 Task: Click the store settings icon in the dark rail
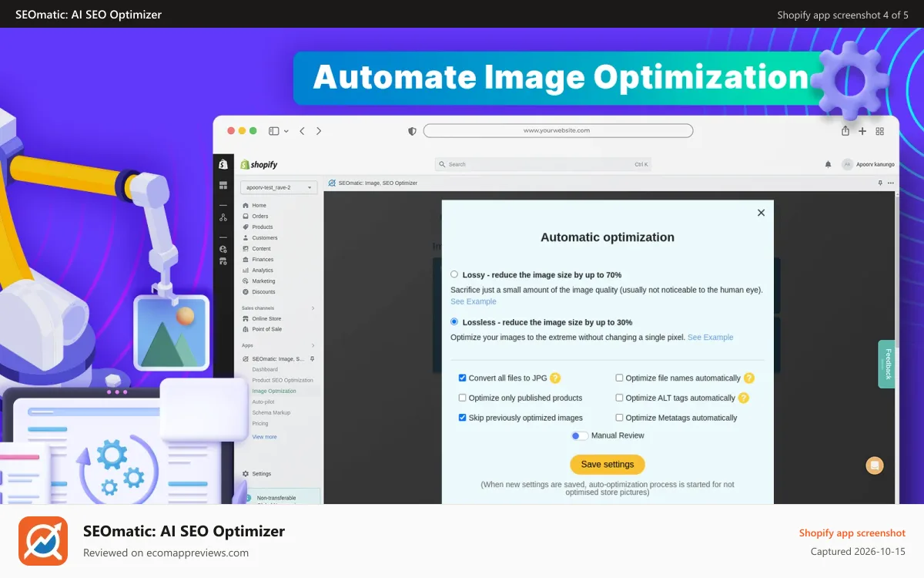(223, 261)
